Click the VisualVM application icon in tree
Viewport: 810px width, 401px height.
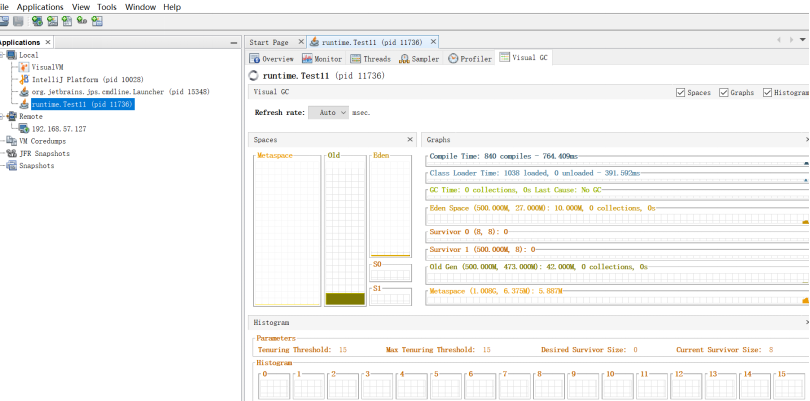tap(24, 67)
